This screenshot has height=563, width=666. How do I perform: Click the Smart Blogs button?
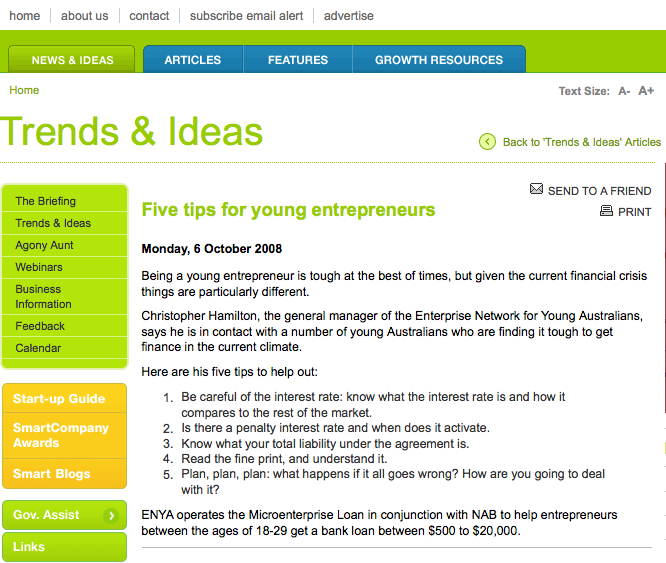click(65, 473)
